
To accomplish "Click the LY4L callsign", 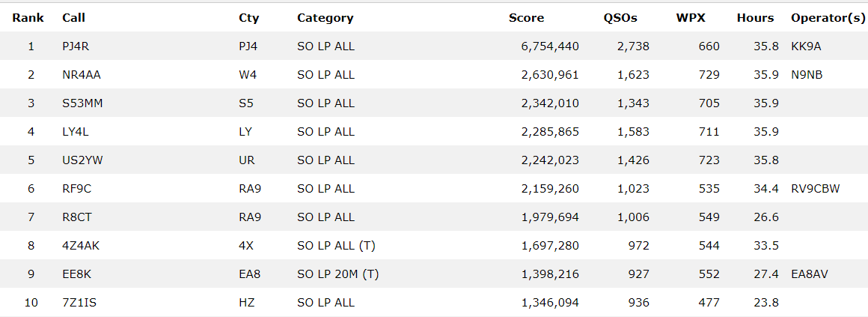I will coord(76,132).
